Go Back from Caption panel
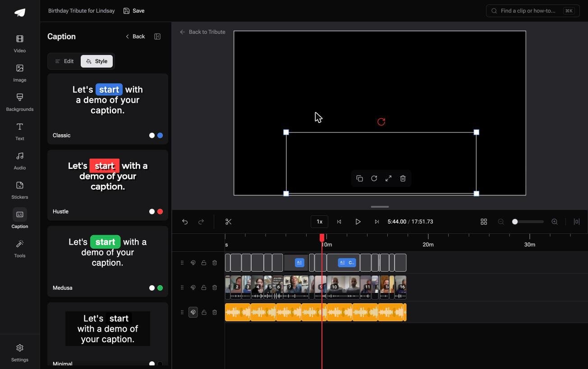Viewport: 588px width, 369px height. click(x=135, y=36)
